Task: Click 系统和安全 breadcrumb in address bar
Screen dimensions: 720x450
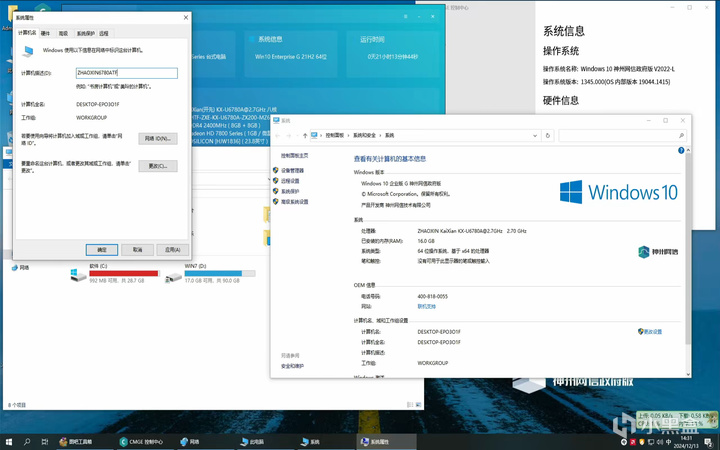Action: (365, 135)
